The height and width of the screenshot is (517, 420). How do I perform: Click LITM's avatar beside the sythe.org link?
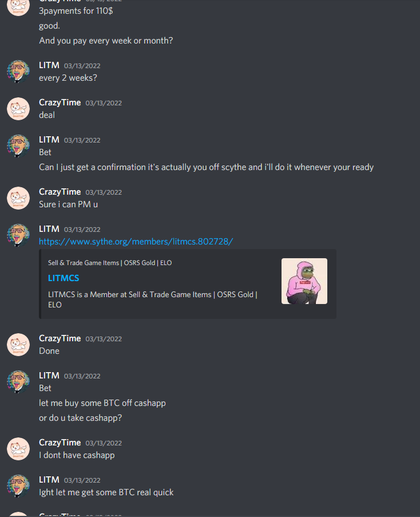18,235
